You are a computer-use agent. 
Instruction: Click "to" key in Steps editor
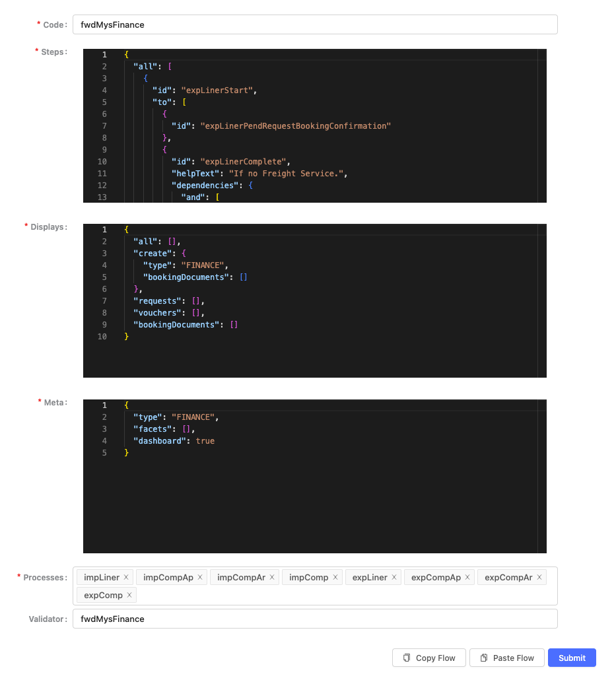click(162, 102)
